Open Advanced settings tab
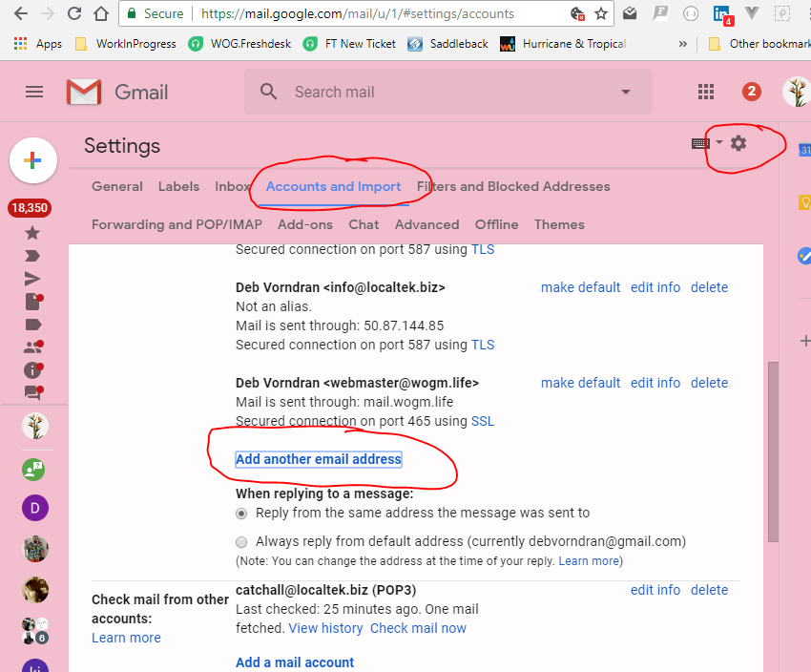Screen dimensions: 811x672 pyautogui.click(x=427, y=225)
